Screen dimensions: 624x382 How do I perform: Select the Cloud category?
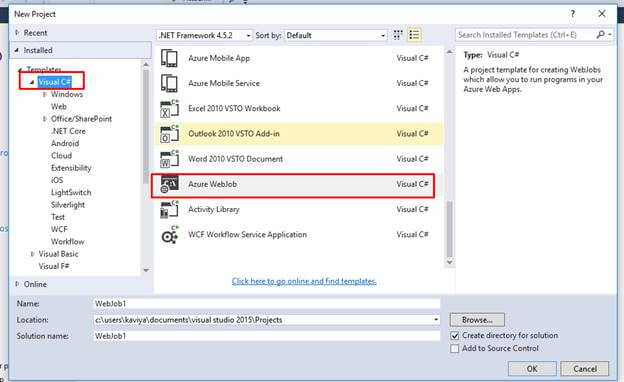(x=61, y=156)
